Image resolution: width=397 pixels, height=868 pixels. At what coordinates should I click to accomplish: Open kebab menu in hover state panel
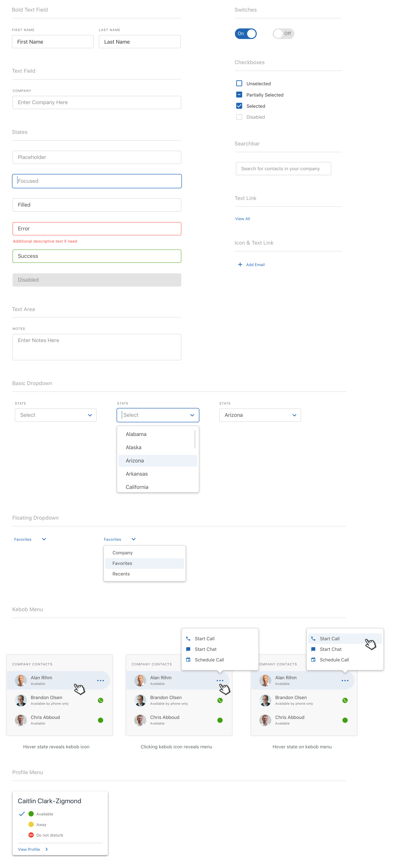pyautogui.click(x=101, y=681)
